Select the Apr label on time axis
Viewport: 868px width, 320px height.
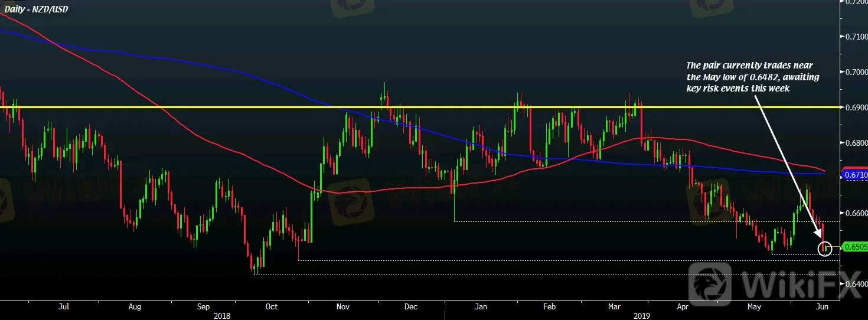click(x=683, y=307)
